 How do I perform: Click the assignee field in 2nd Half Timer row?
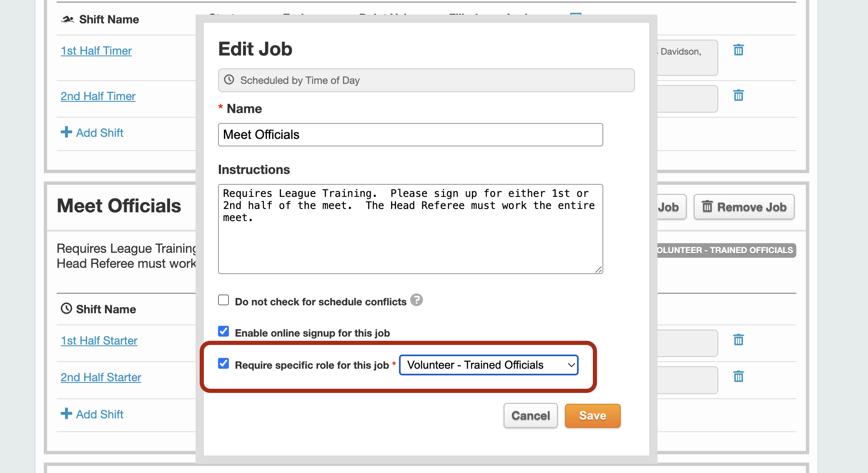point(687,99)
